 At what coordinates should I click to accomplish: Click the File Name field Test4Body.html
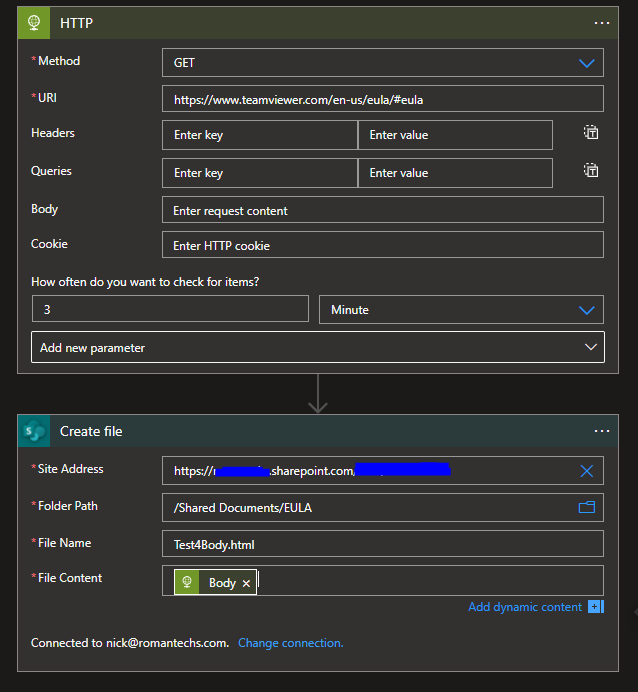click(383, 544)
